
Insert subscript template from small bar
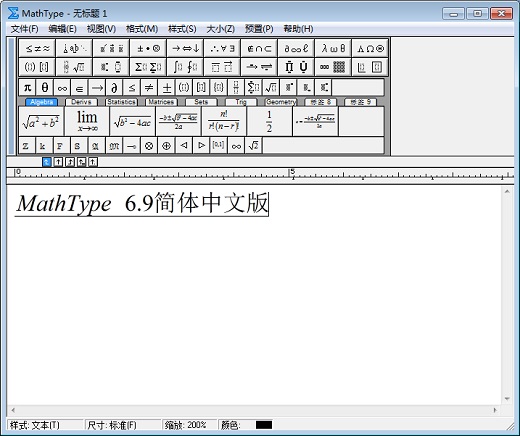[x=305, y=88]
